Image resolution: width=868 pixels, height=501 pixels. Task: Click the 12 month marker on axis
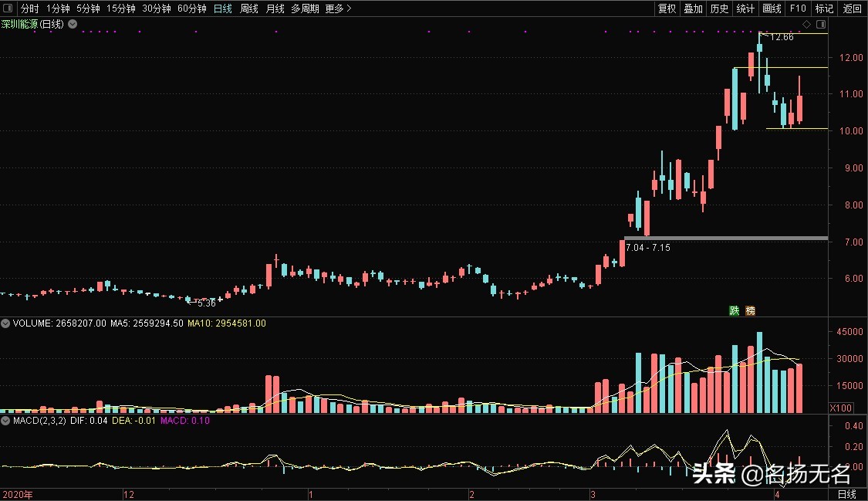pos(128,494)
